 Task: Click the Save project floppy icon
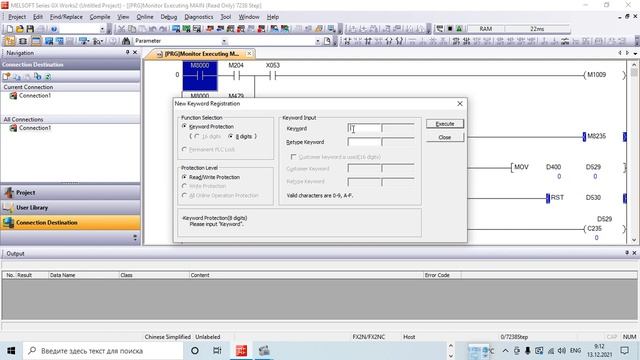tap(30, 29)
